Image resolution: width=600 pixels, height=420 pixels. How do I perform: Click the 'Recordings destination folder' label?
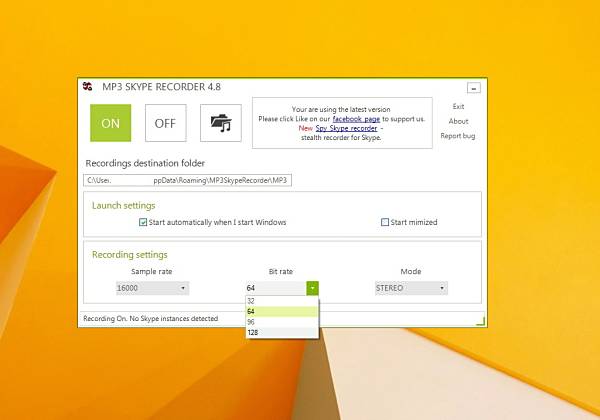[145, 163]
